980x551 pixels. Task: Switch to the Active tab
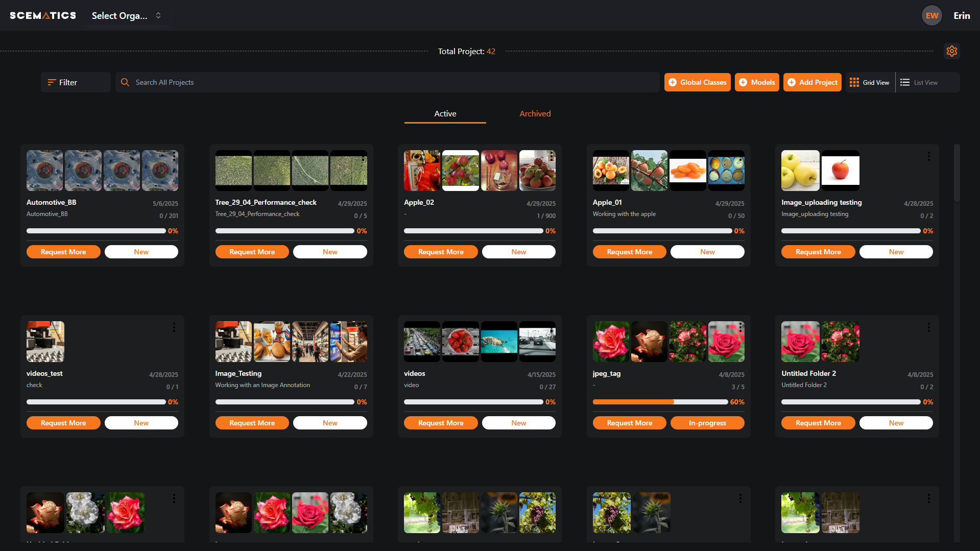coord(445,114)
